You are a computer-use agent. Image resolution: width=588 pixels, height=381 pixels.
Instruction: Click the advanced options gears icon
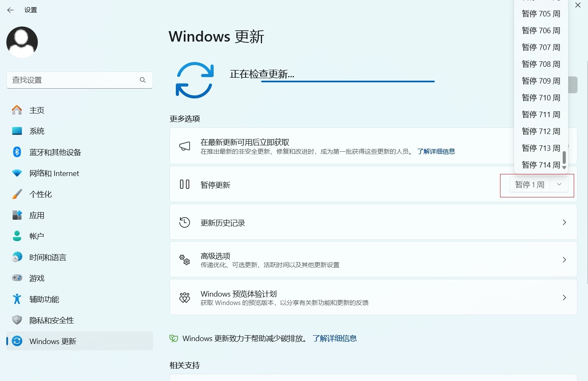[x=185, y=260]
